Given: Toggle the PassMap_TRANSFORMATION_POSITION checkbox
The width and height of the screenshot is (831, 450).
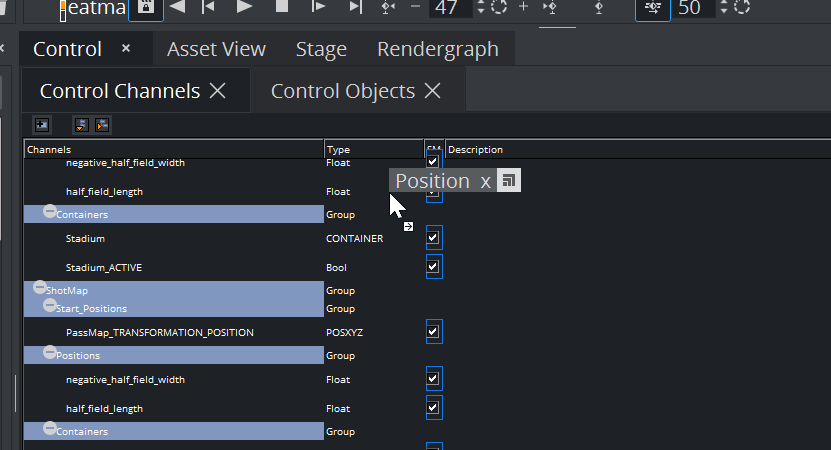Looking at the screenshot, I should pyautogui.click(x=433, y=331).
